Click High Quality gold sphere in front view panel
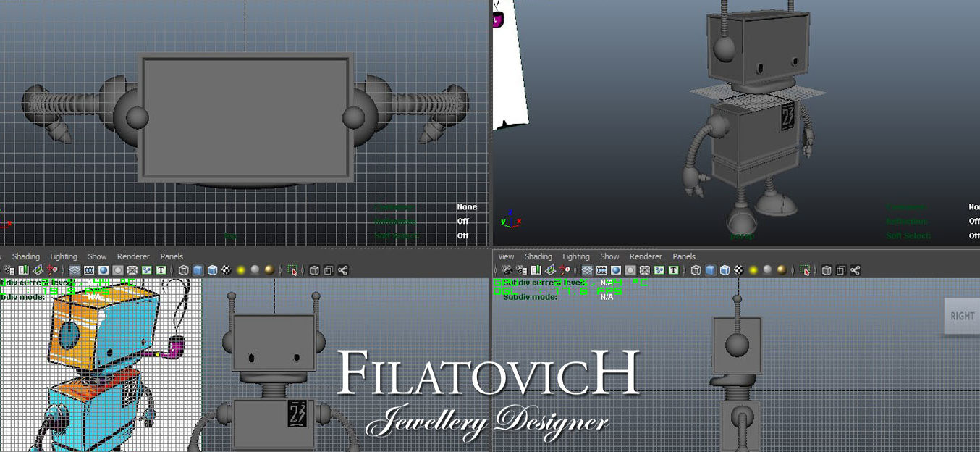Viewport: 980px width, 452px height. pos(269,270)
